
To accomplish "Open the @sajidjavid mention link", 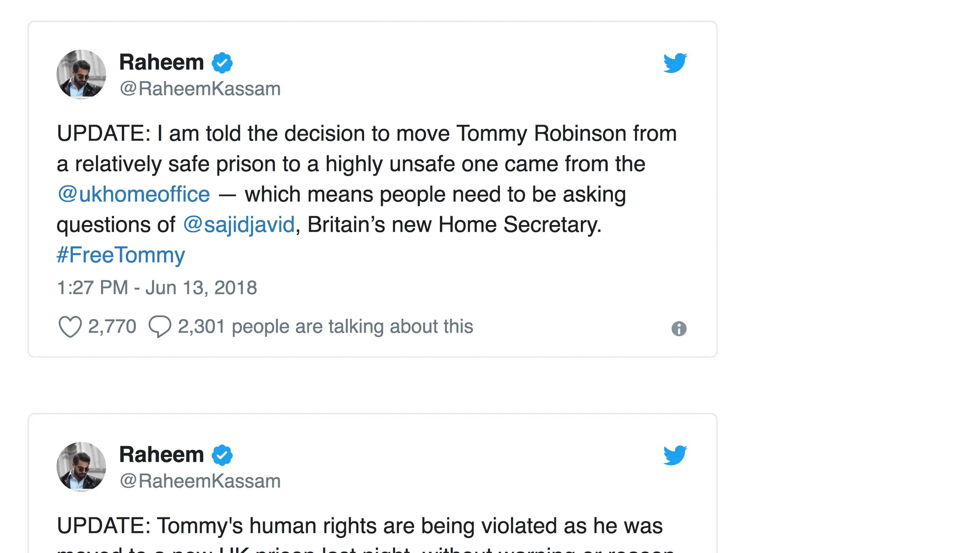I will coord(239,224).
